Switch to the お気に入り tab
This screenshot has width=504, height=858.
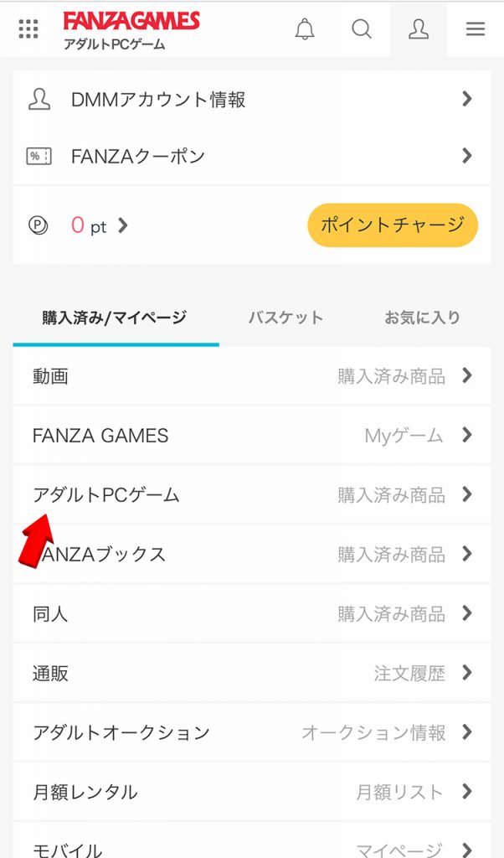(x=422, y=318)
